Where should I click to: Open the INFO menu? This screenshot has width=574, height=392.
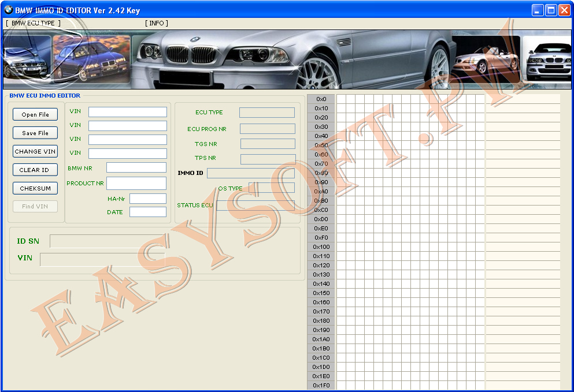156,23
